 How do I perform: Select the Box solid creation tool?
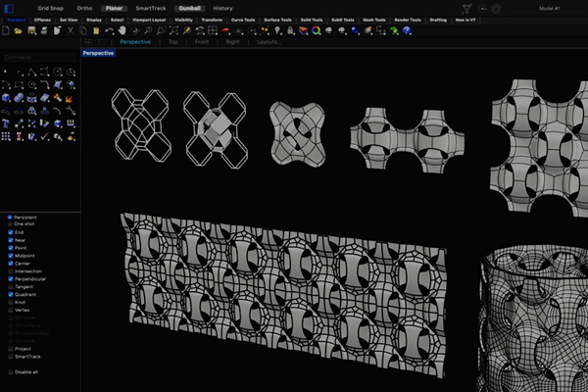7,98
